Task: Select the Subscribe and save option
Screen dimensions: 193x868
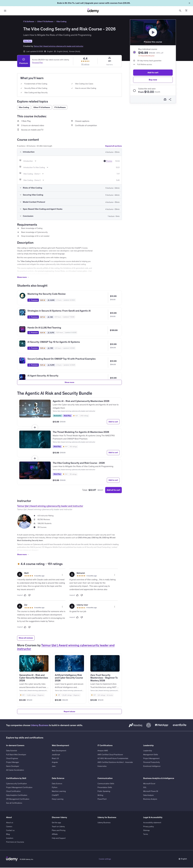Action: 134,91
